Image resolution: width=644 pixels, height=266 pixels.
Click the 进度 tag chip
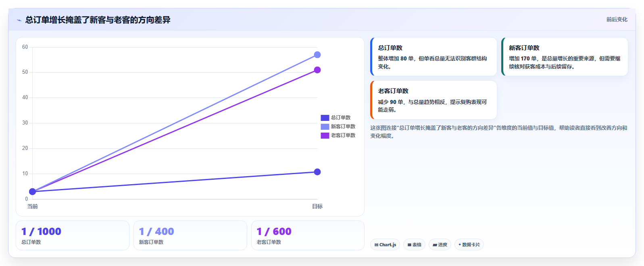pos(440,245)
